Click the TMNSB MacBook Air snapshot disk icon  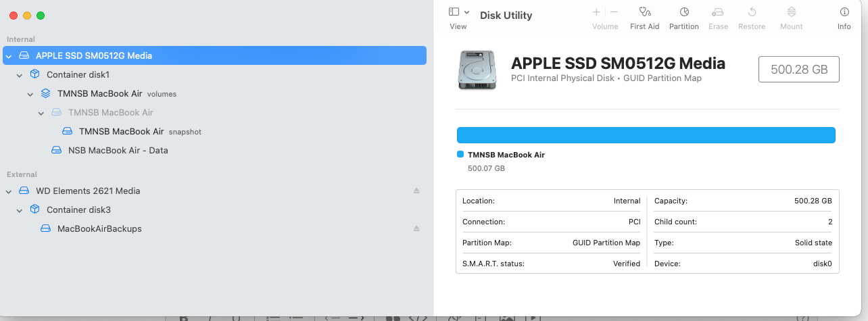tap(67, 131)
